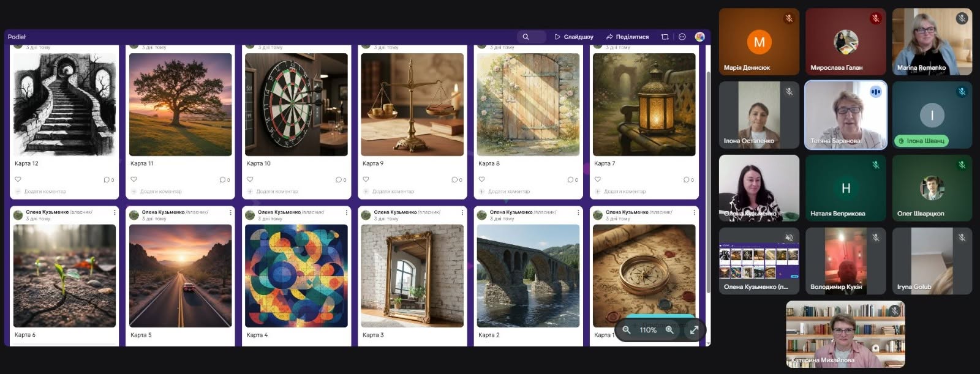Add a comment under Карта 12
Viewport: 980px width, 374px height.
point(45,192)
